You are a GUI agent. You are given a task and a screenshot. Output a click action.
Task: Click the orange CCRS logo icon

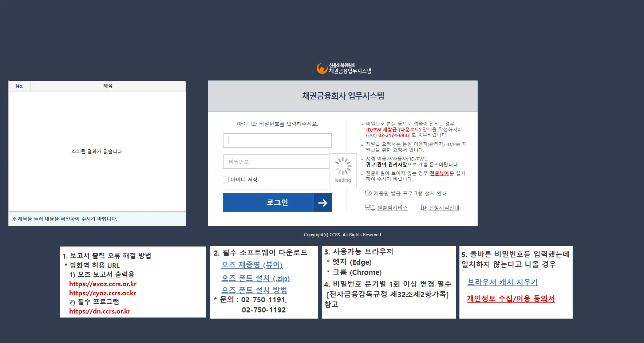coord(322,68)
